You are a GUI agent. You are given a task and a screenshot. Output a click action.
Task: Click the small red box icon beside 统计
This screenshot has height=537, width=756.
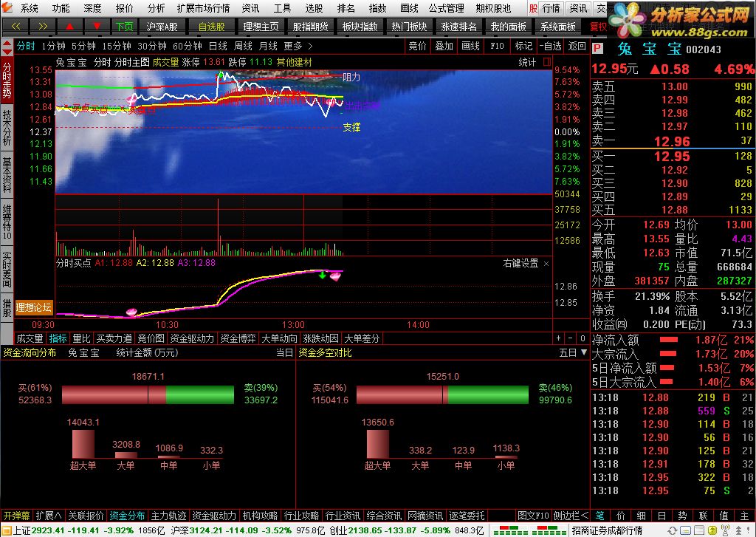547,62
